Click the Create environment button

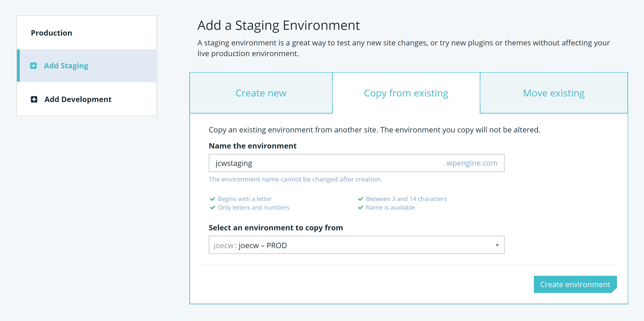575,284
